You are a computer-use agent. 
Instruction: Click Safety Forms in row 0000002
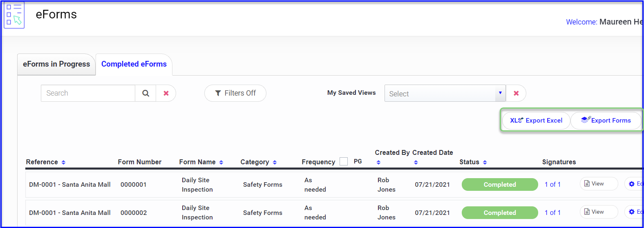[263, 212]
